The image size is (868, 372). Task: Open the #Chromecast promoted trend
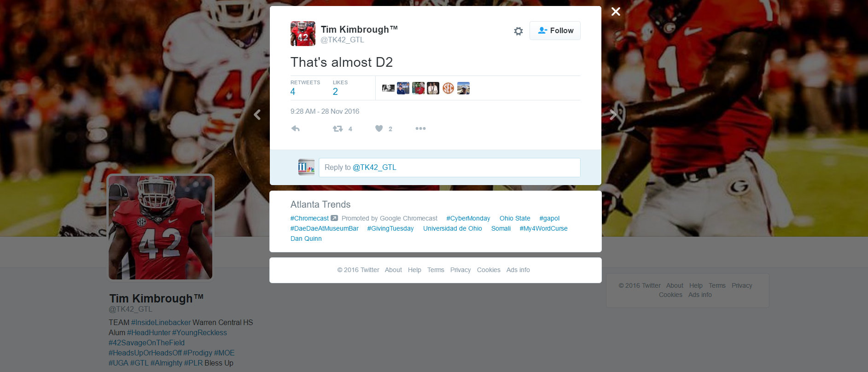pyautogui.click(x=309, y=218)
